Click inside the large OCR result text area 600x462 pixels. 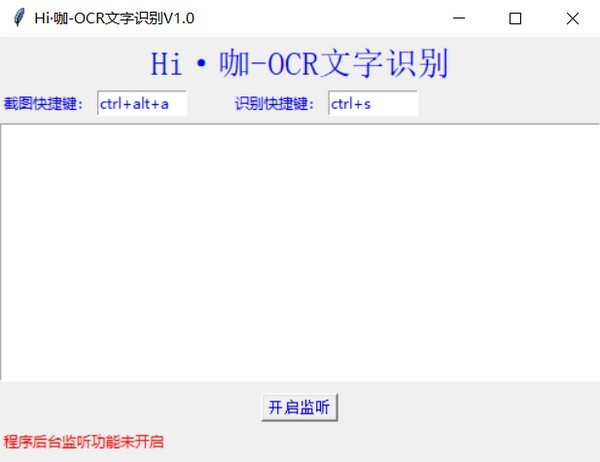(x=300, y=252)
